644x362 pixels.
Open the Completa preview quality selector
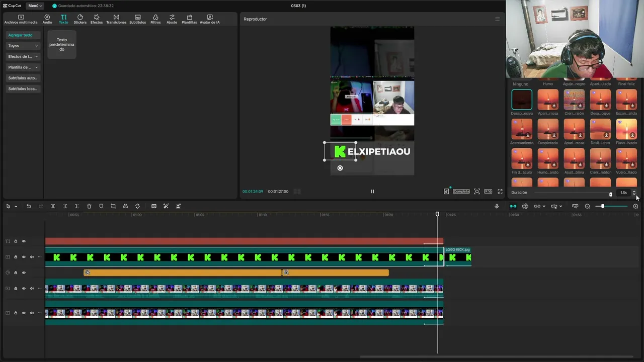tap(461, 192)
